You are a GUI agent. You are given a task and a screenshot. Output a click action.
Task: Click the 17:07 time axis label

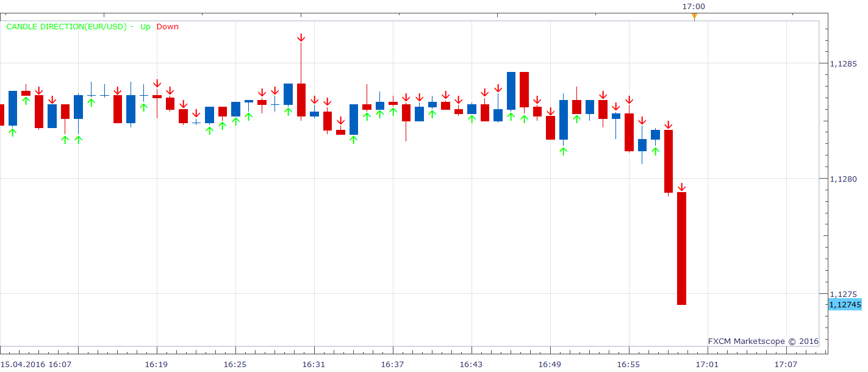point(786,364)
